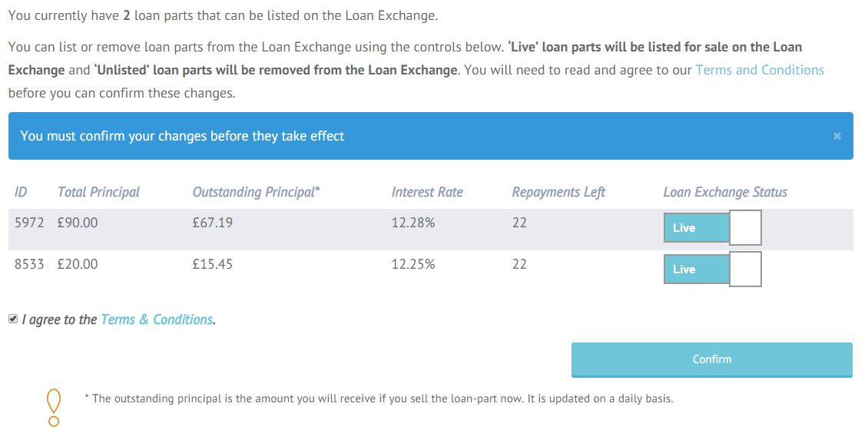Click the Outstanding Principal column header

pyautogui.click(x=257, y=192)
